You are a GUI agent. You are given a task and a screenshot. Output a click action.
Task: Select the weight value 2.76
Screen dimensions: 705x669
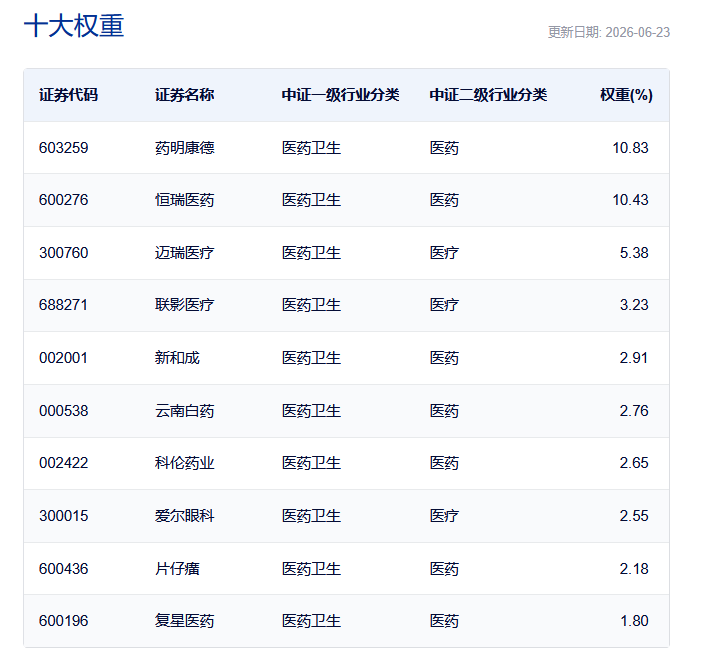634,411
